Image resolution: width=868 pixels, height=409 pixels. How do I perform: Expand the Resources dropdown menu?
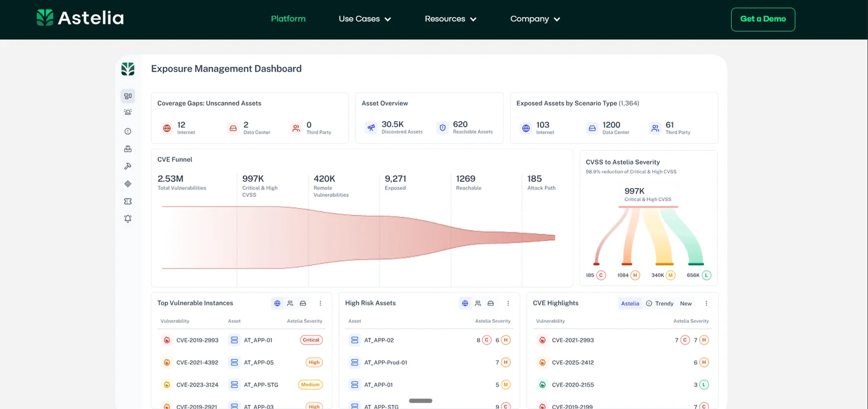coord(450,19)
